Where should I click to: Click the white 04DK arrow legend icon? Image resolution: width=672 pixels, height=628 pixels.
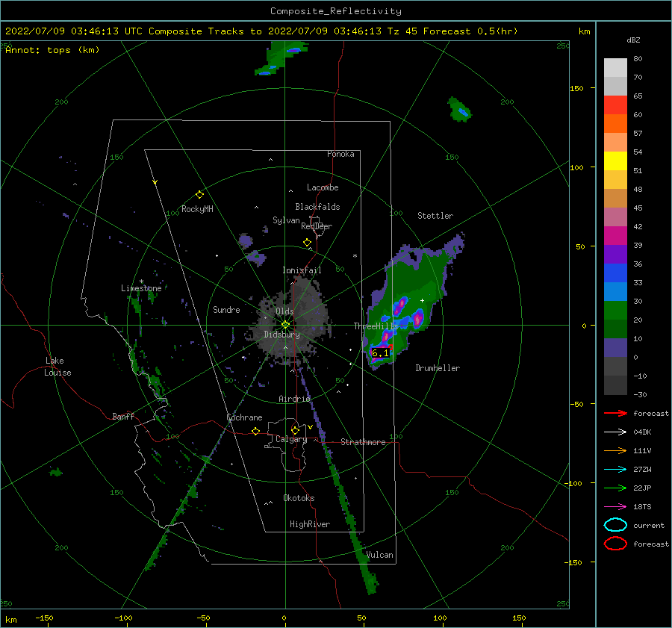615,432
